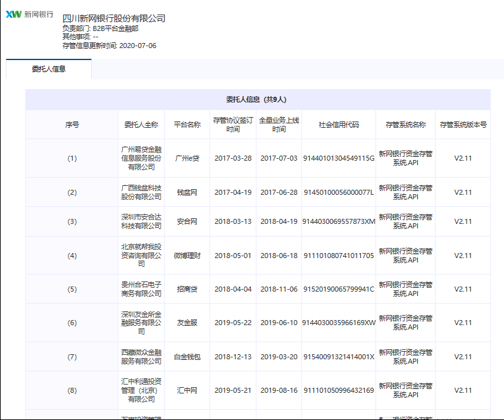Select the 安合网 platform cell
504x420 pixels.
tap(187, 221)
